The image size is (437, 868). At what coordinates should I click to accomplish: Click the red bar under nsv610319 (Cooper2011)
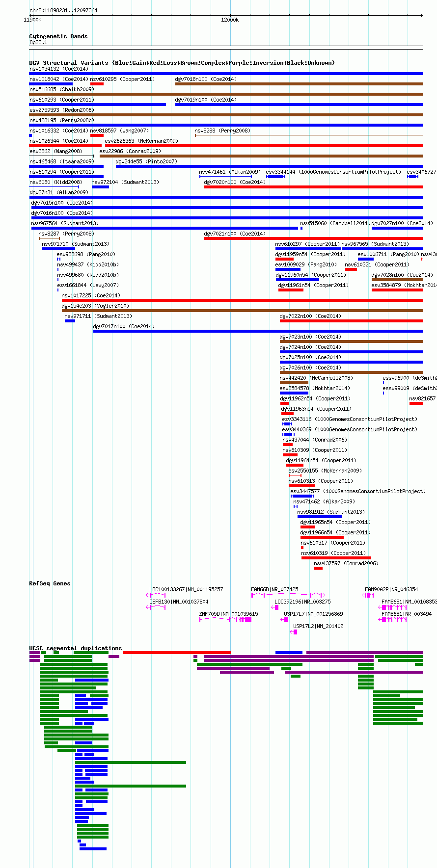(x=336, y=558)
